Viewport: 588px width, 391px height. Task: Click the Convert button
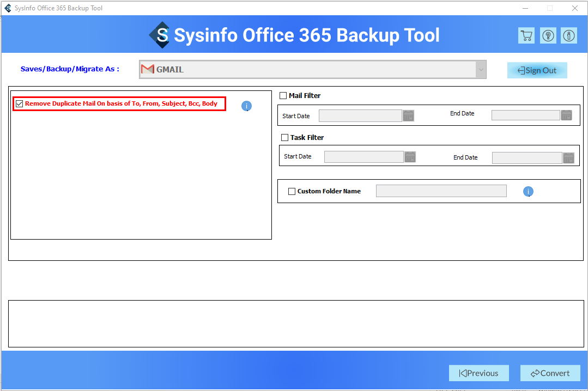[550, 373]
